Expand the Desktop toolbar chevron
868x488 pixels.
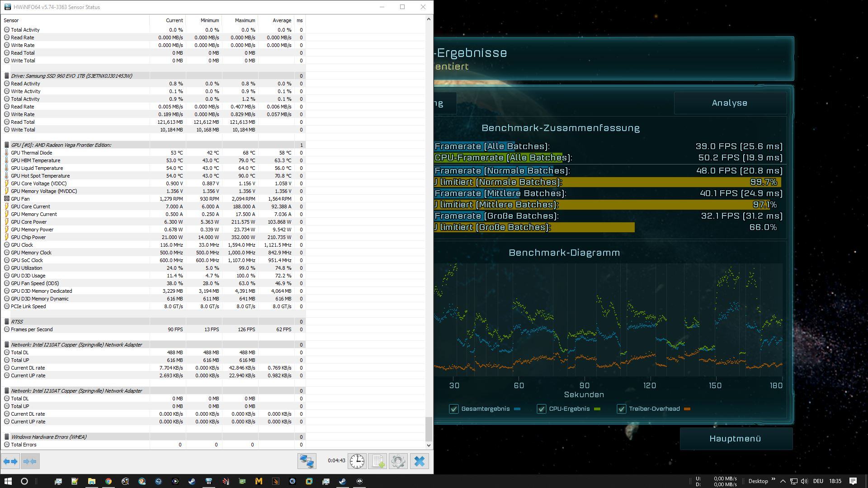(x=774, y=479)
